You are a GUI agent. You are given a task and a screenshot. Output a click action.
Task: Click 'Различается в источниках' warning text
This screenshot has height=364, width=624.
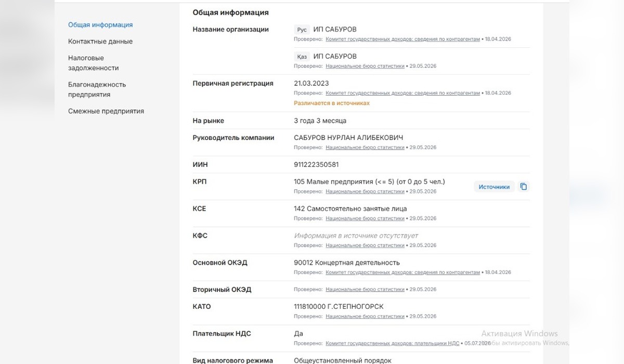coord(332,103)
